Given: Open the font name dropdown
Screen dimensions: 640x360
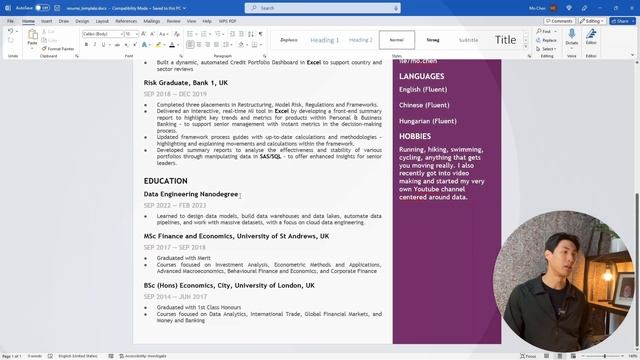Looking at the screenshot, I should click(121, 34).
